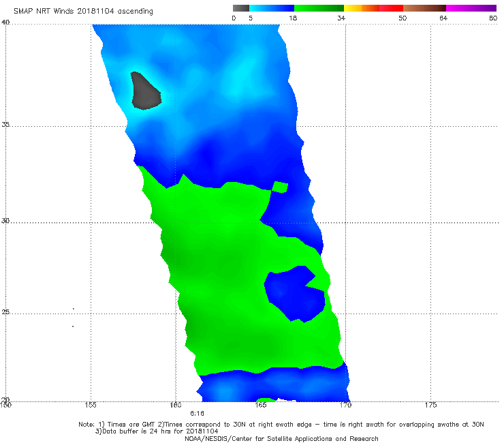
Task: Click the longitude label '175'
Action: pyautogui.click(x=430, y=405)
